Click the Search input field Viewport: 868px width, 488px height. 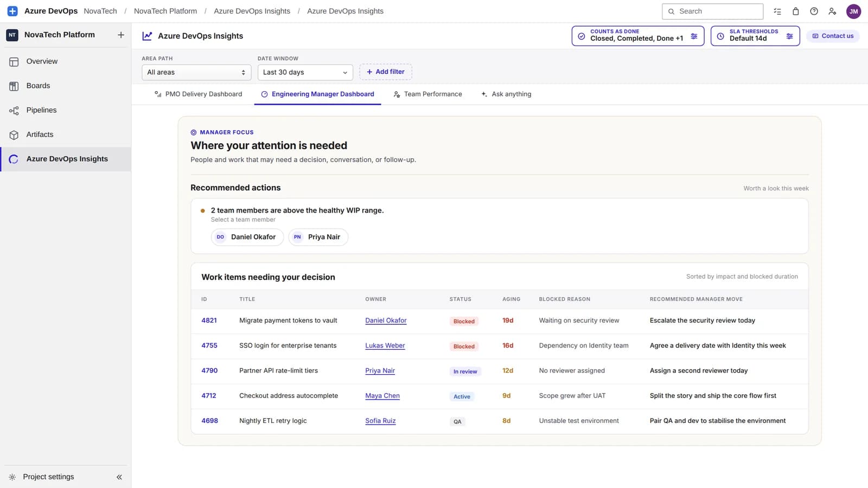[x=712, y=11]
